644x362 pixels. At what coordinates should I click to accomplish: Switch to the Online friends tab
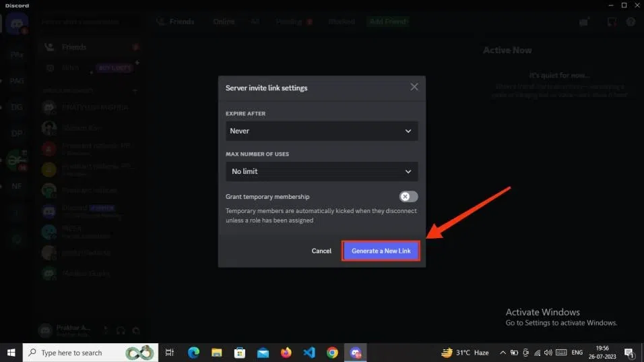[x=224, y=22]
